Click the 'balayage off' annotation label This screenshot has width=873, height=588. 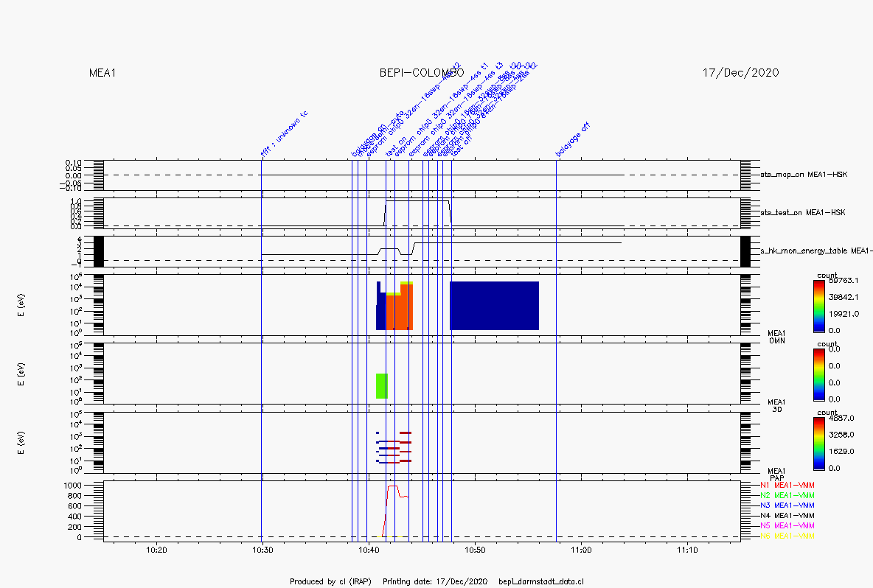pyautogui.click(x=572, y=139)
